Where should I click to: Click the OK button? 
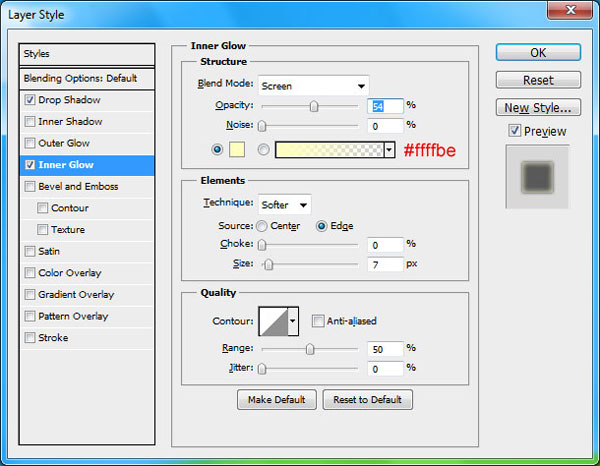point(538,52)
